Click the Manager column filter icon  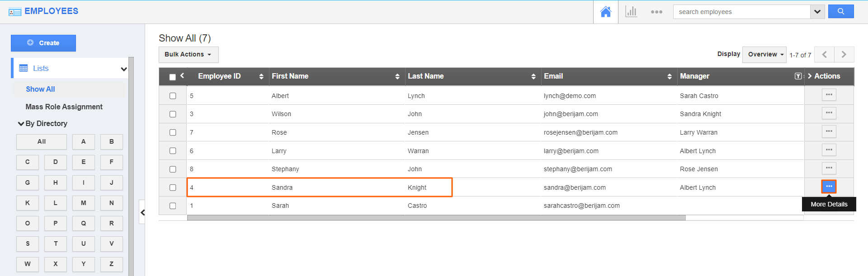click(798, 76)
